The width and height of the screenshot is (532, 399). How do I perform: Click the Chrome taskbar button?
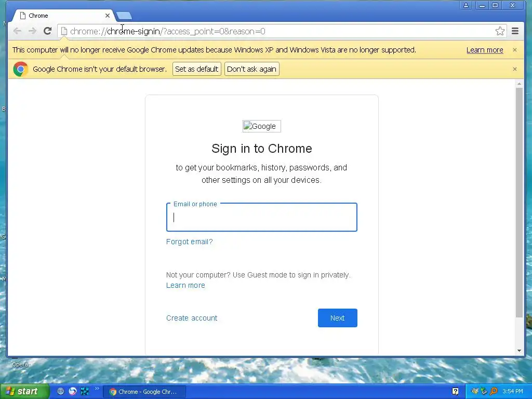144,392
